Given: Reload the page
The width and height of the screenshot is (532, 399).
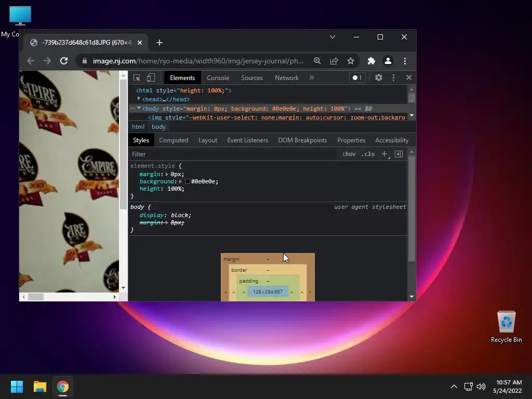Looking at the screenshot, I should tap(64, 61).
